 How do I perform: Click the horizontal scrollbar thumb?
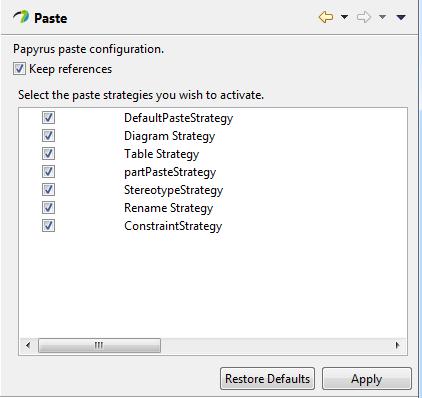click(x=99, y=345)
